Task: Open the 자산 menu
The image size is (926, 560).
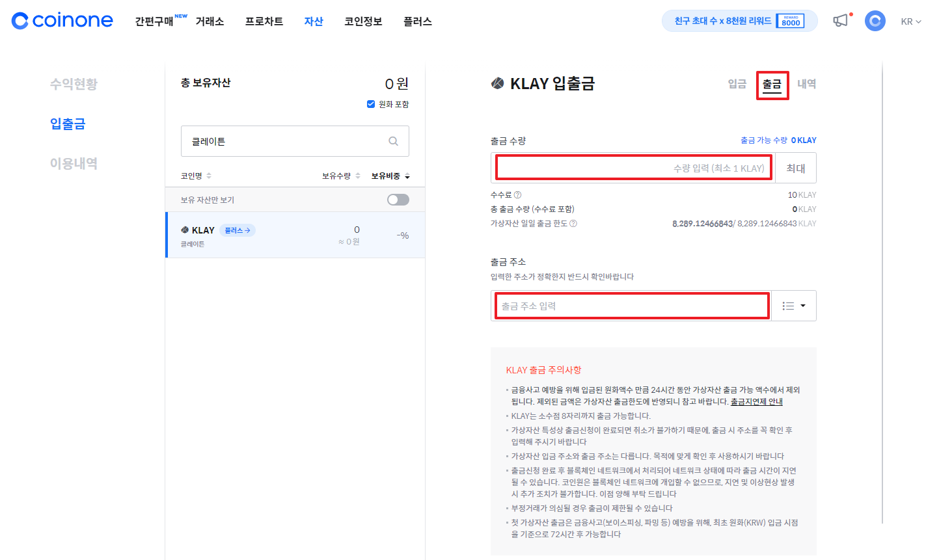Action: coord(314,21)
